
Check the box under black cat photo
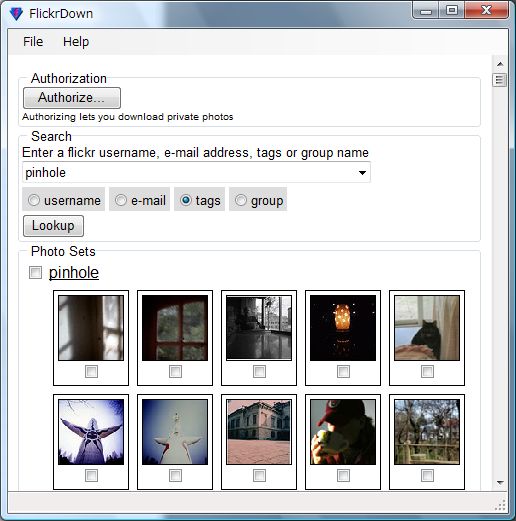[427, 371]
